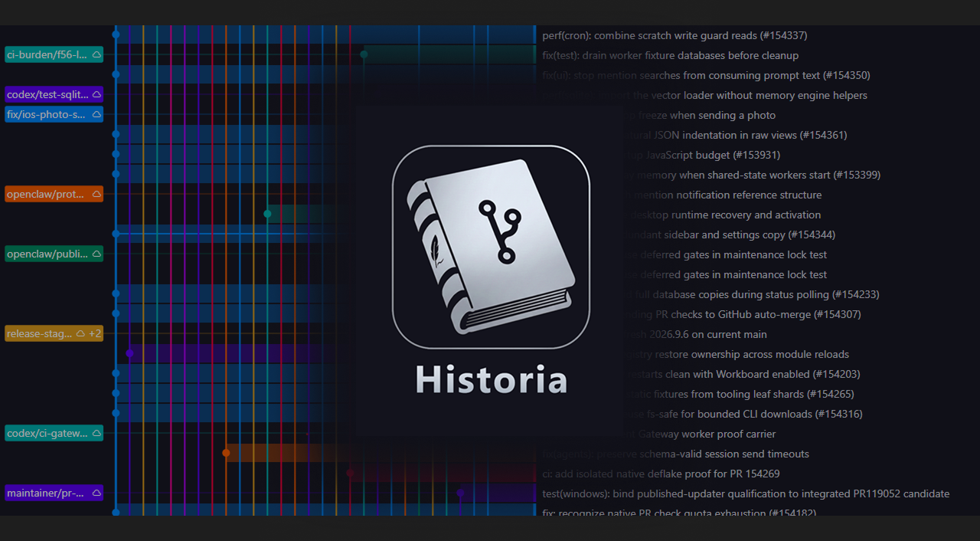Open commit 'perf(cron): combine scratch write guard reads'
This screenshot has width=980, height=541.
coord(675,35)
